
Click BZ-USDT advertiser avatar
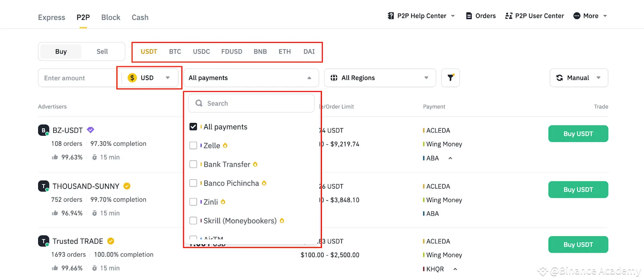click(x=43, y=130)
